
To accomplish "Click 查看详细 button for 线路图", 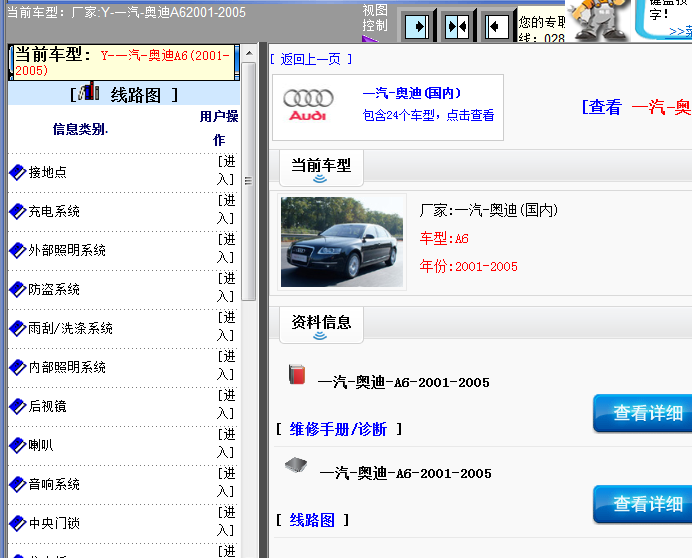I will 643,504.
